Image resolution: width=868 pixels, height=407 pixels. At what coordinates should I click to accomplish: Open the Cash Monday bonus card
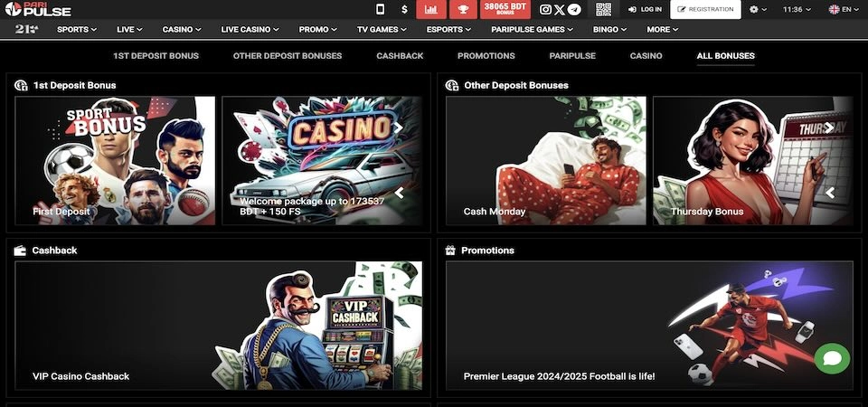546,161
